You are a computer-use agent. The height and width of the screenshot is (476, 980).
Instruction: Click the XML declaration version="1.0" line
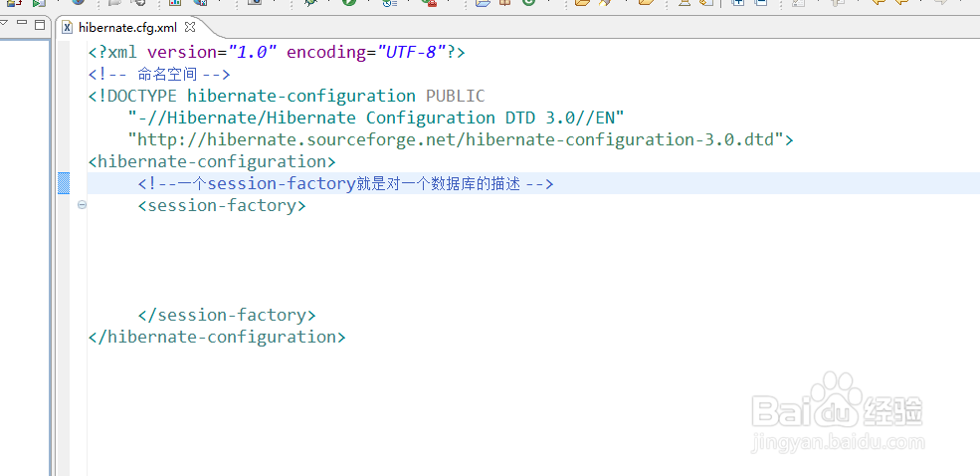point(277,52)
